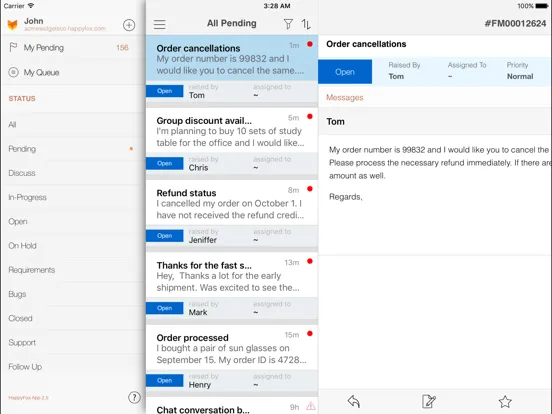Open My Queue list
The image size is (552, 414).
tap(73, 72)
